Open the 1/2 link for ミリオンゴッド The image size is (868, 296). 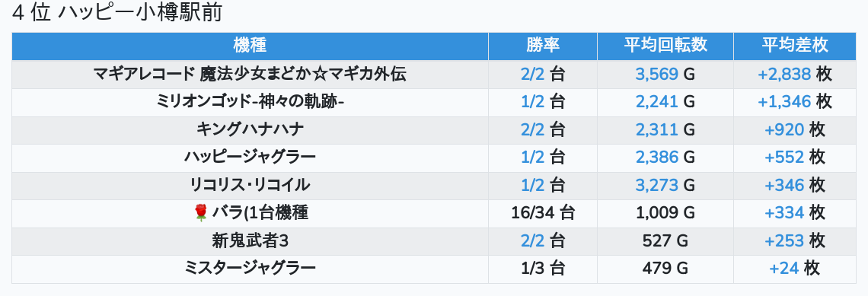coord(532,102)
